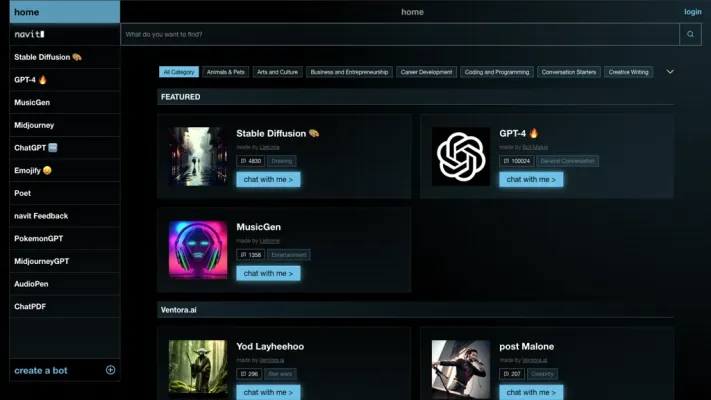Open the login link
The height and width of the screenshot is (400, 711).
point(692,12)
